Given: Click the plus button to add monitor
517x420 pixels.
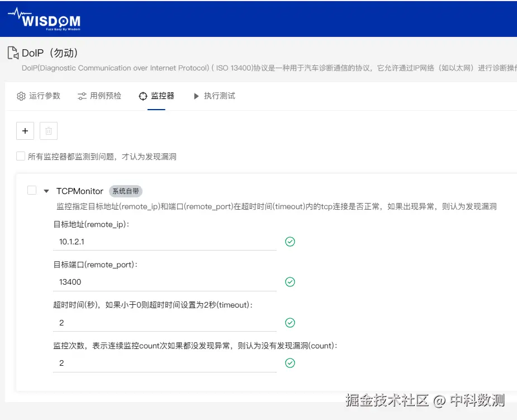Looking at the screenshot, I should tap(25, 131).
